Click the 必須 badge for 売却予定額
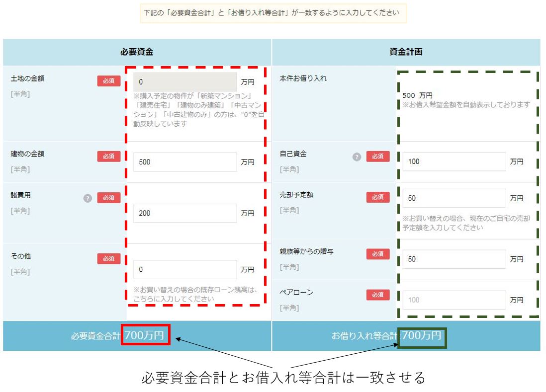This screenshot has height=392, width=546. (378, 197)
